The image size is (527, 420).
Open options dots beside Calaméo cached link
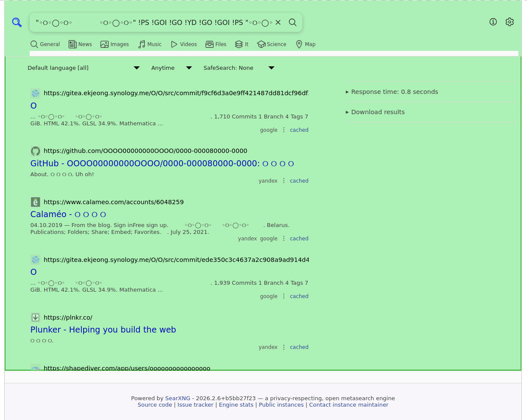pyautogui.click(x=284, y=239)
